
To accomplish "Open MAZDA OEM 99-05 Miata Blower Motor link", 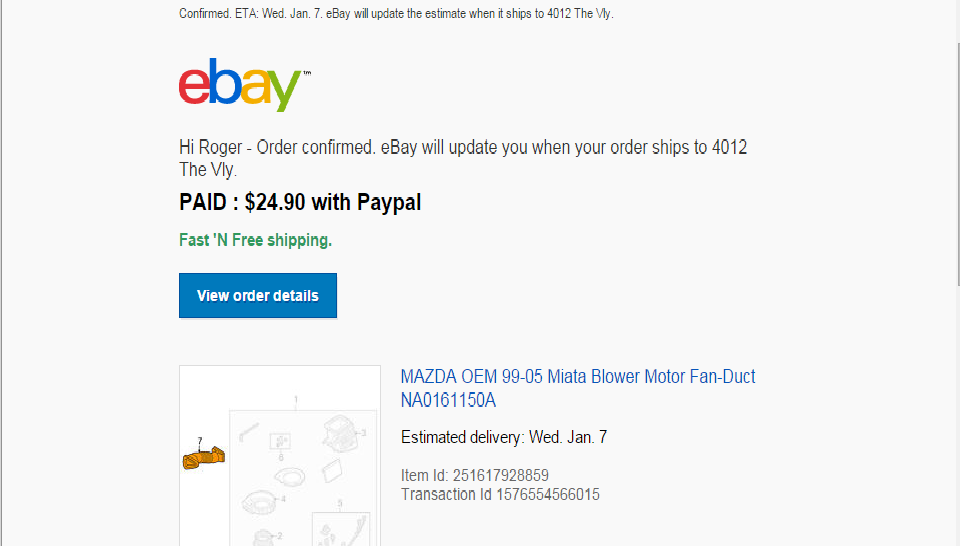I will coord(578,377).
